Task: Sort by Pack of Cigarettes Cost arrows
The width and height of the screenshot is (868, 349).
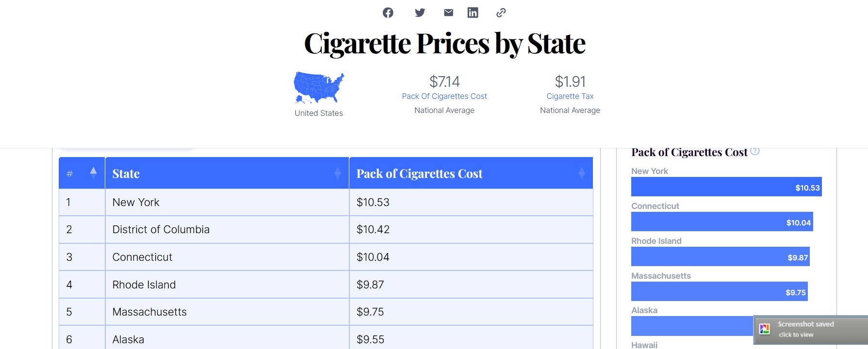Action: pyautogui.click(x=582, y=173)
